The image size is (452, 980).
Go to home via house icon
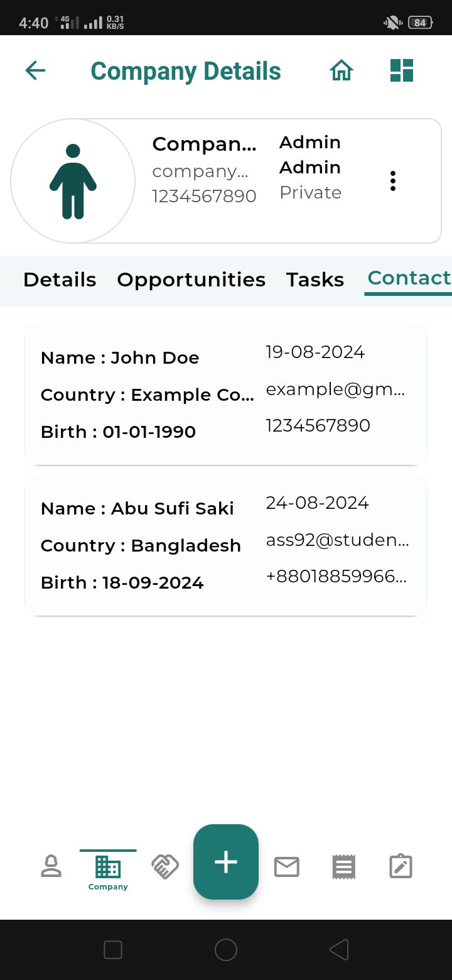tap(342, 70)
